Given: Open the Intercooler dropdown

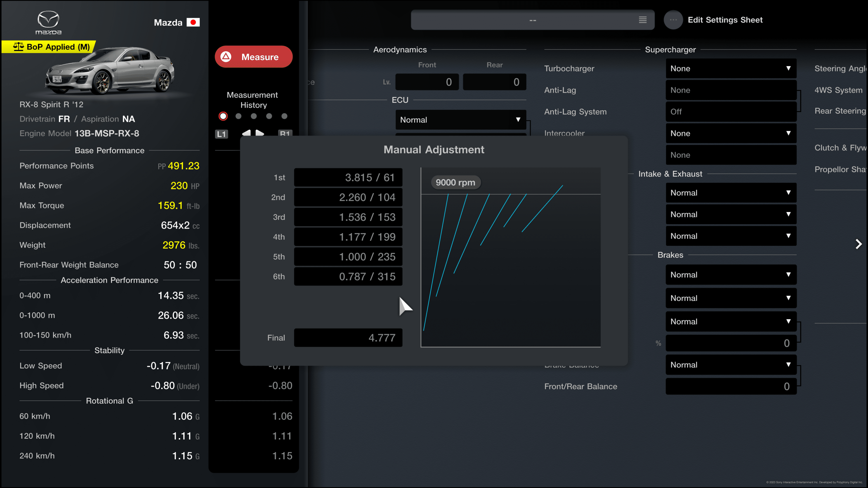Looking at the screenshot, I should (731, 133).
